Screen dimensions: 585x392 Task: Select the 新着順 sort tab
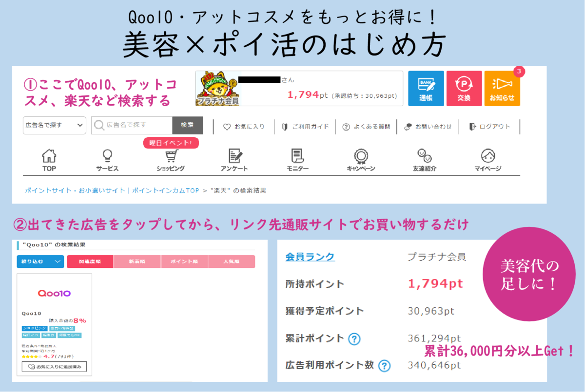[x=137, y=261]
